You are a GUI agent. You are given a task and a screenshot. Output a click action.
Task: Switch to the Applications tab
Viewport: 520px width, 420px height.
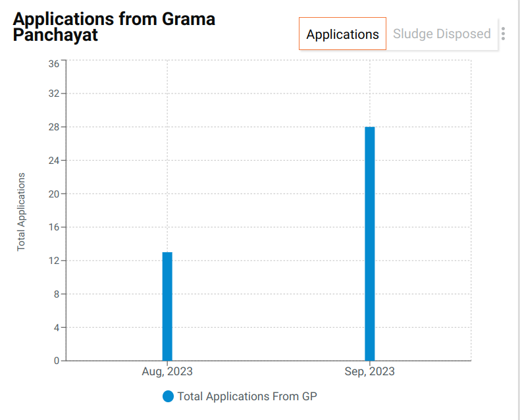342,34
